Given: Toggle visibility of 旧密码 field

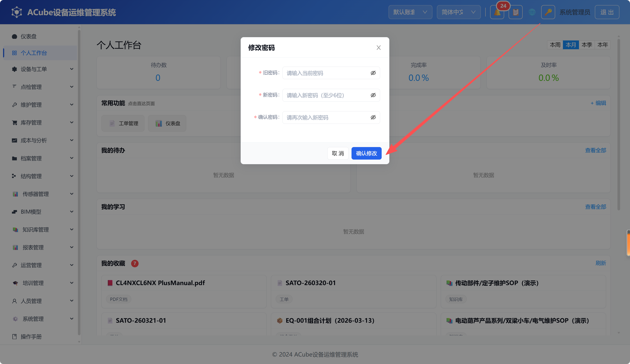Looking at the screenshot, I should pos(373,73).
